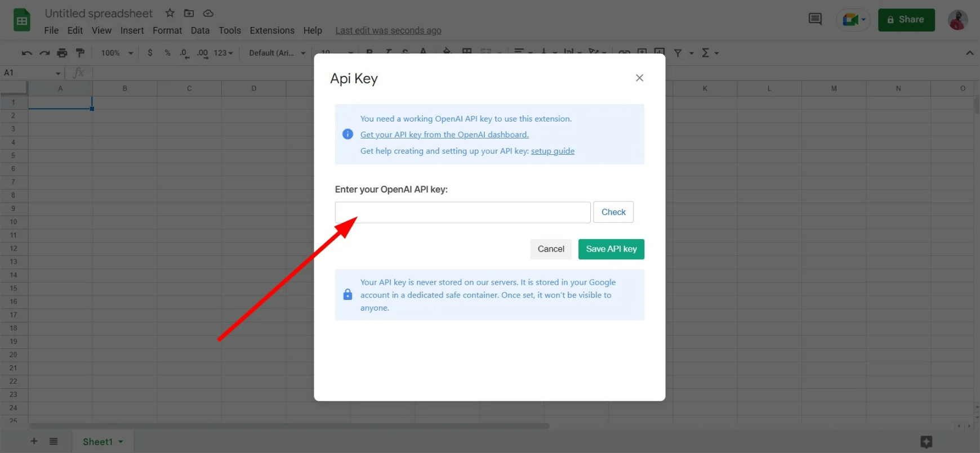Click the Untitled spreadsheet title field

click(x=99, y=13)
